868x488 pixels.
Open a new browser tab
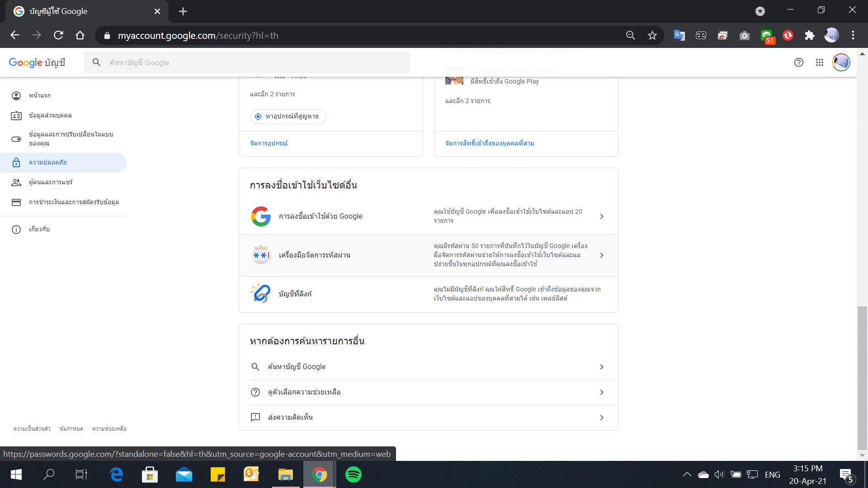coord(183,11)
